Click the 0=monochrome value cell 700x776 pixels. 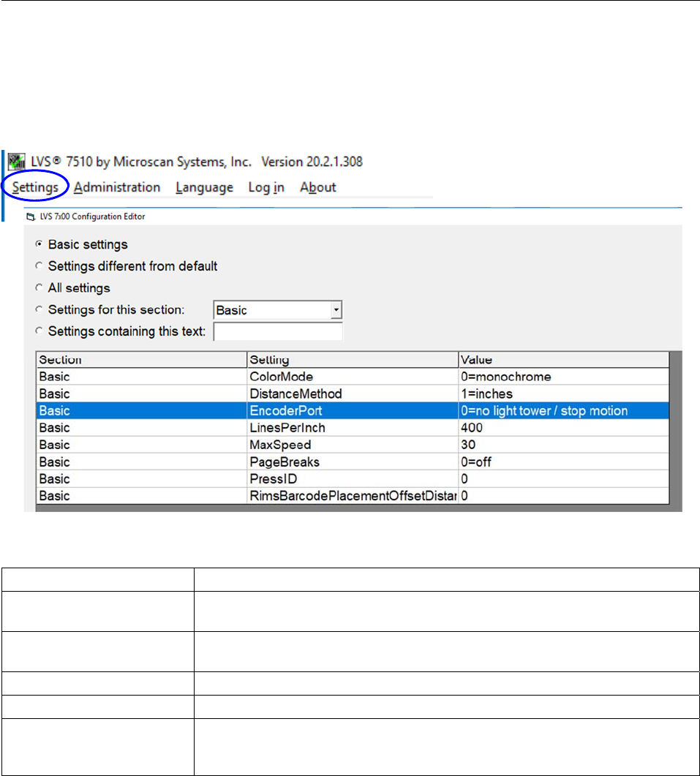tap(564, 377)
